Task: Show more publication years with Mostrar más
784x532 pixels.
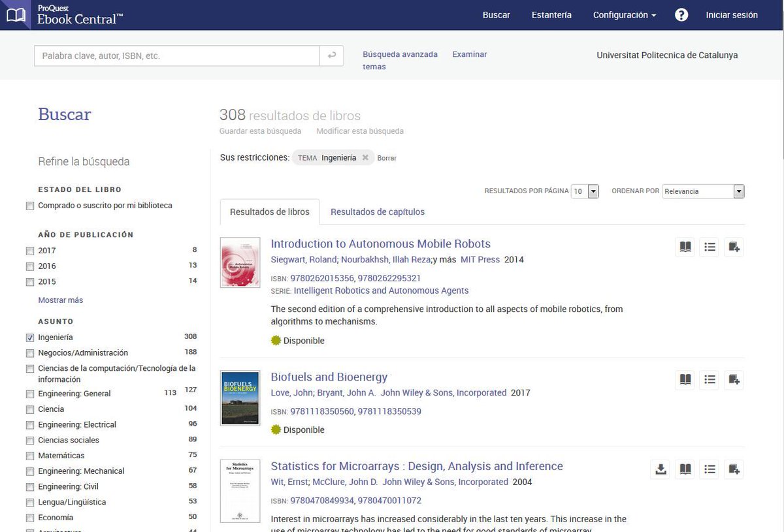Action: [x=61, y=300]
